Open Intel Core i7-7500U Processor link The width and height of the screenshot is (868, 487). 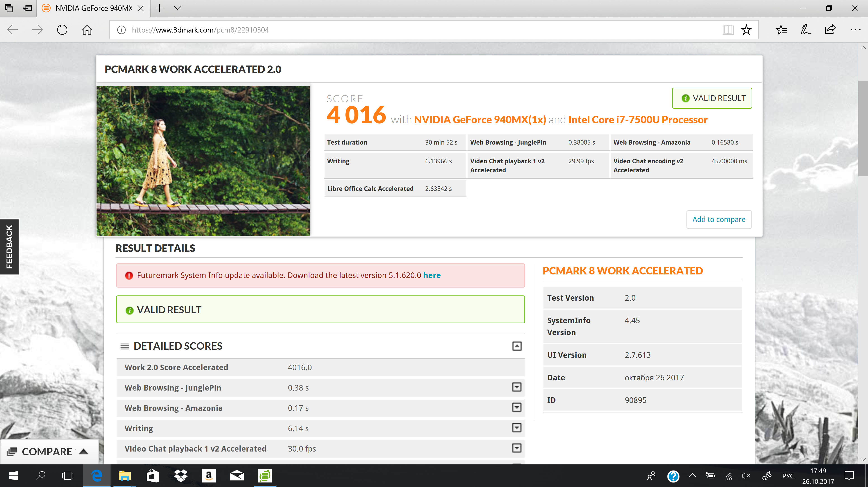click(637, 119)
